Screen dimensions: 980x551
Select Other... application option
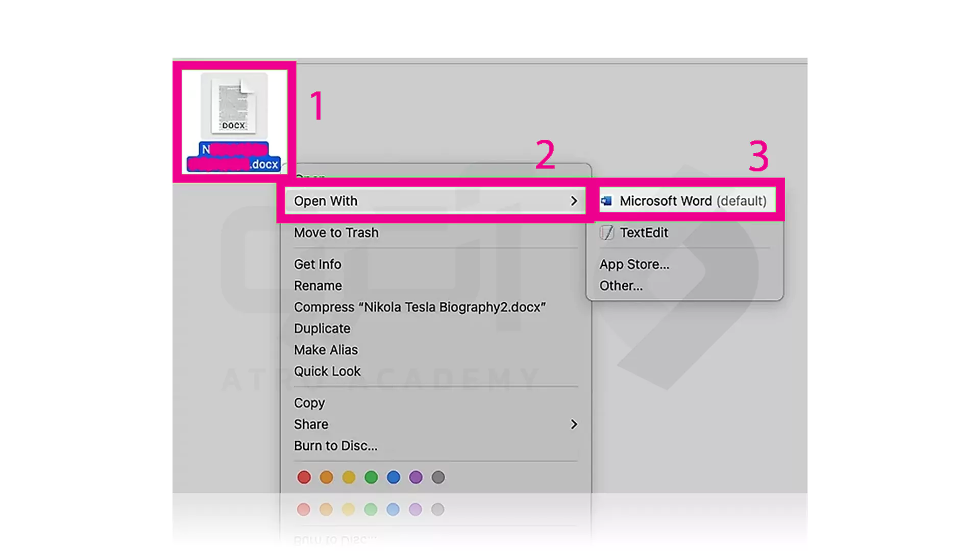pos(621,286)
